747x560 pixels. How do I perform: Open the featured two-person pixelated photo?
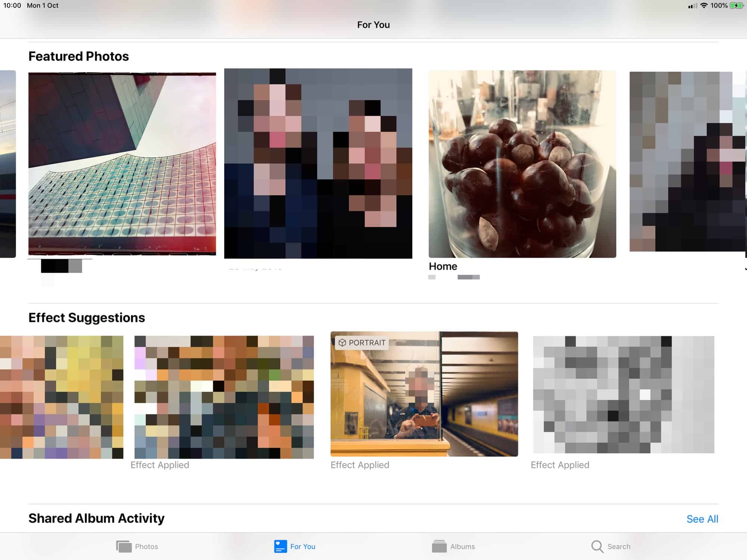pyautogui.click(x=318, y=164)
